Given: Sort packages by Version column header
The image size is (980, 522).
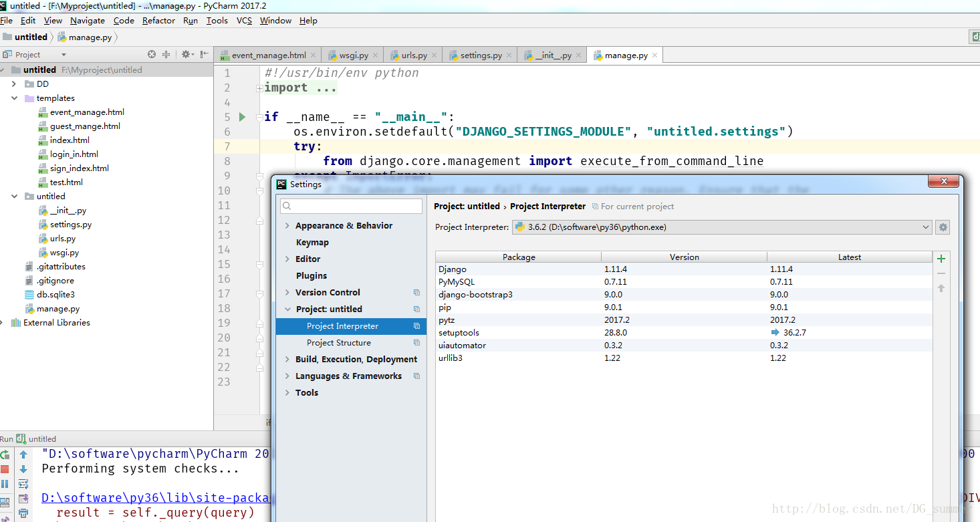Looking at the screenshot, I should tap(684, 257).
